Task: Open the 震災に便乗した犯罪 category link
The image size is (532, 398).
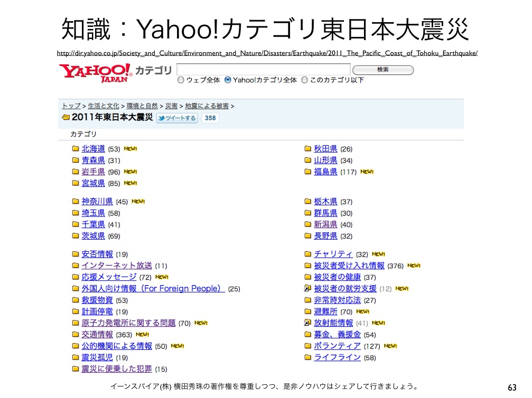Action: coord(117,369)
